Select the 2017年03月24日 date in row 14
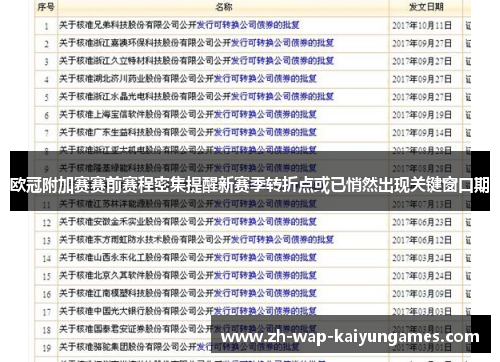The height and width of the screenshot is (362, 500). [422, 258]
